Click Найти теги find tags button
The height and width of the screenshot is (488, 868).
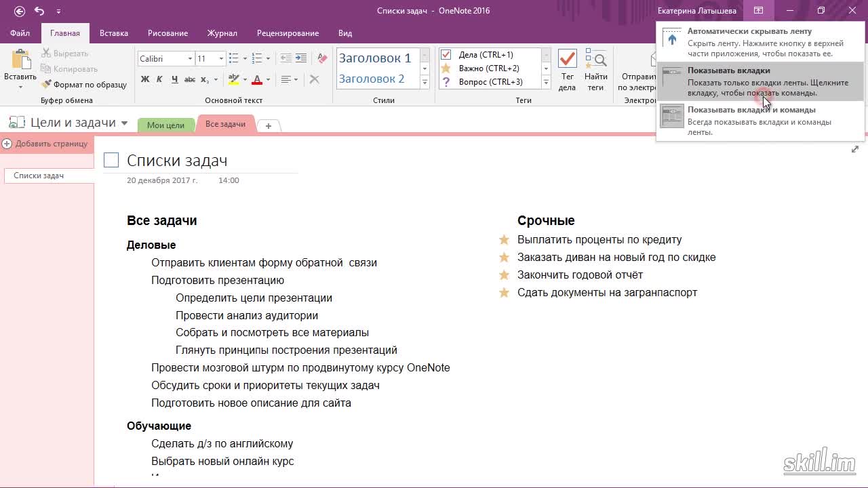[596, 69]
